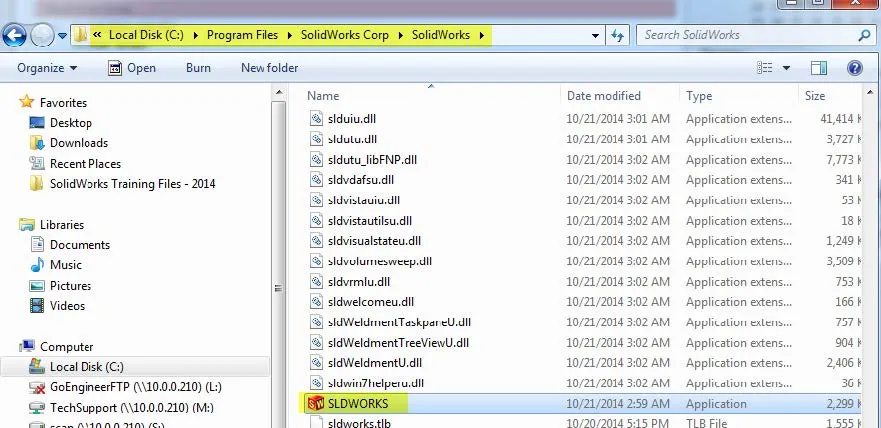
Task: Click the Open toolbar button
Action: click(131, 68)
